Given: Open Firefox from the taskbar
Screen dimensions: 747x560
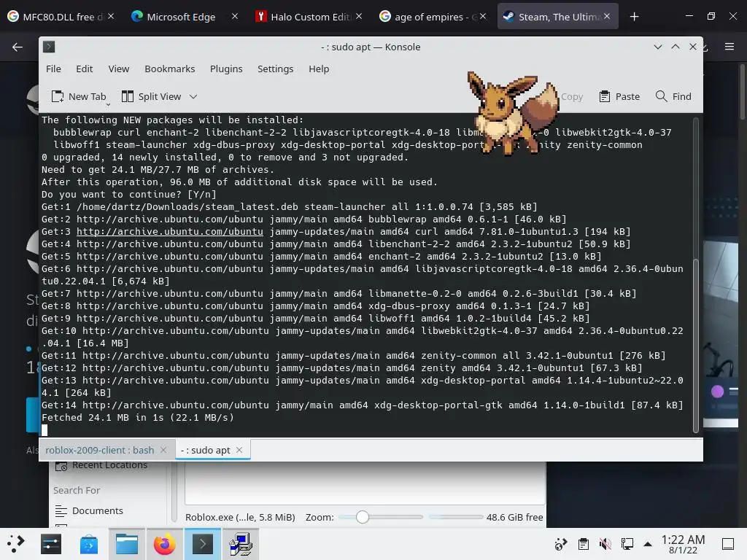Looking at the screenshot, I should coord(164,544).
